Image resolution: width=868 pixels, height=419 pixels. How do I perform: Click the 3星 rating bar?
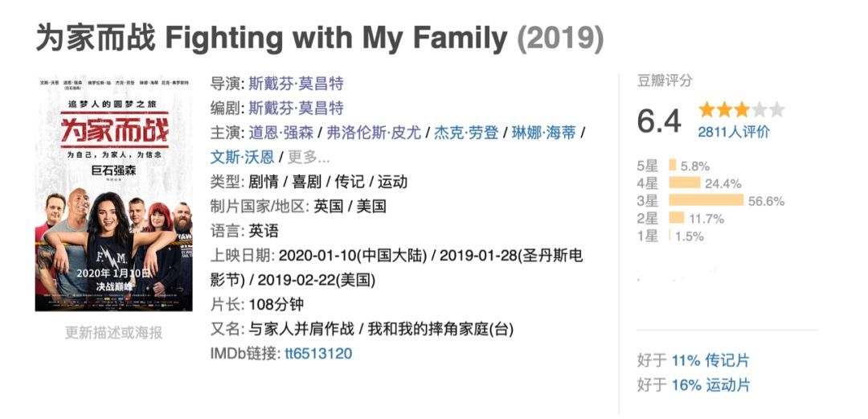coord(706,200)
